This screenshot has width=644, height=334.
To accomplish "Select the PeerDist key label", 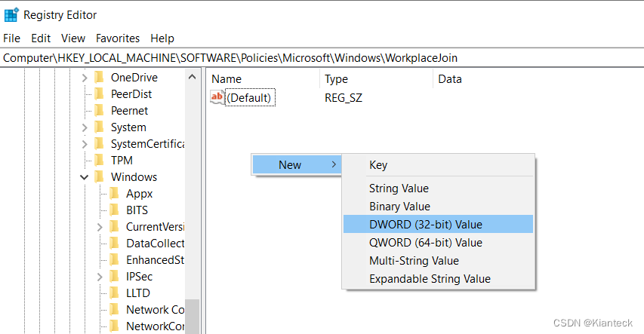I will [x=131, y=94].
